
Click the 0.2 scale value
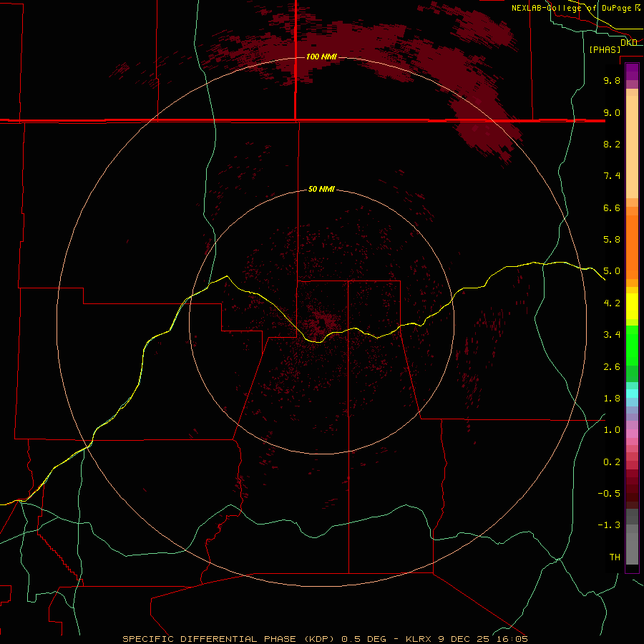(x=612, y=462)
